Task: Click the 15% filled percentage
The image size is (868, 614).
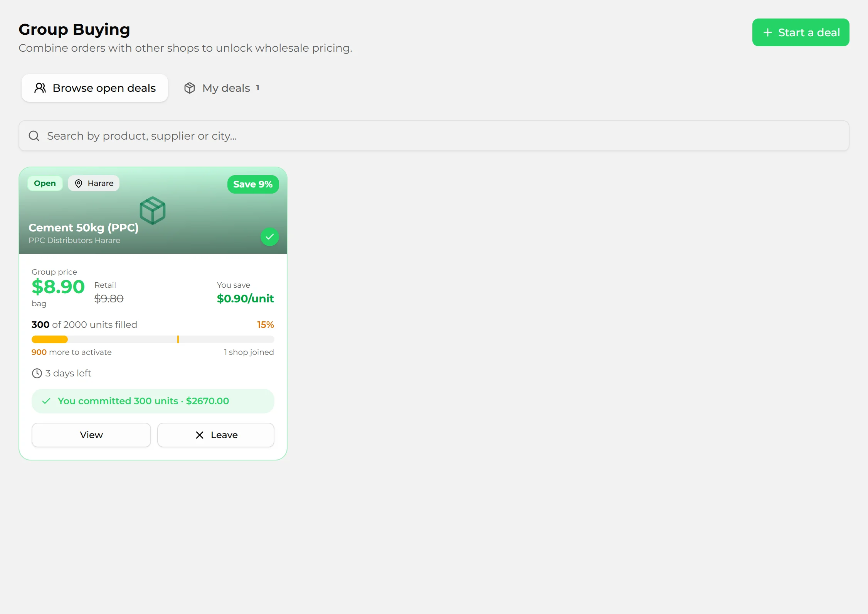Action: click(266, 325)
